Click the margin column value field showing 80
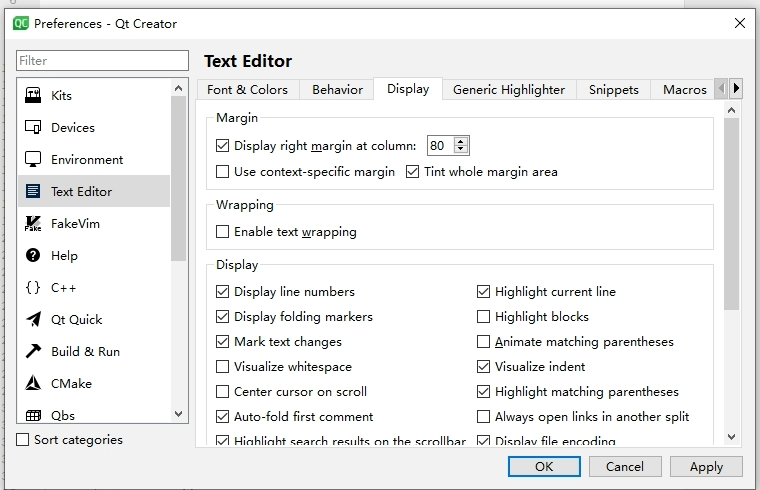This screenshot has width=760, height=490. (440, 145)
